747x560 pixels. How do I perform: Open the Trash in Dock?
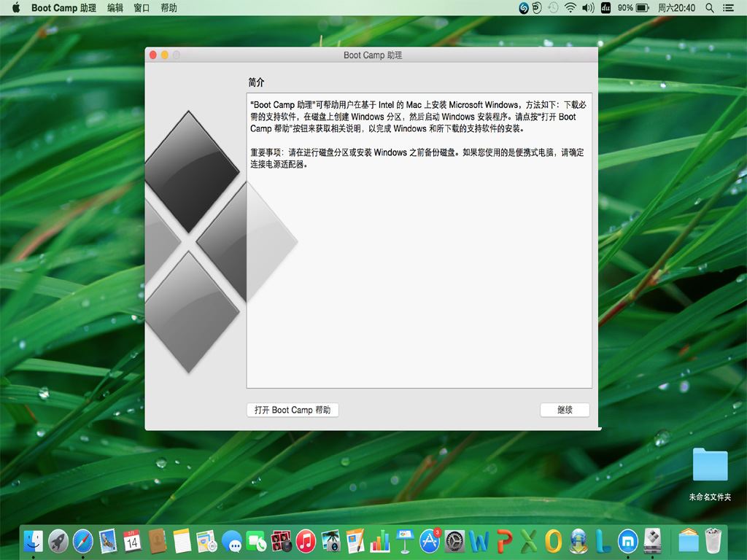coord(713,541)
